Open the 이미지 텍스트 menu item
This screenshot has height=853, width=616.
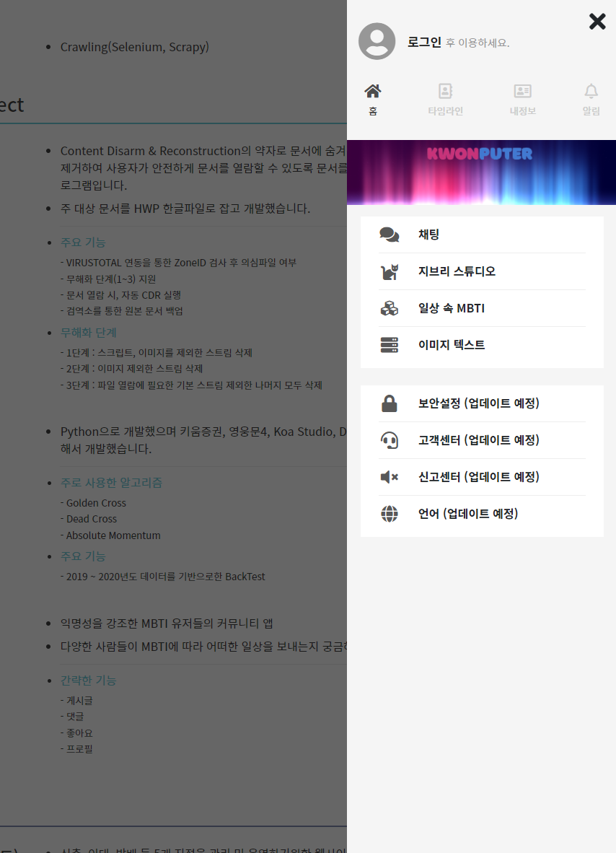coord(482,345)
